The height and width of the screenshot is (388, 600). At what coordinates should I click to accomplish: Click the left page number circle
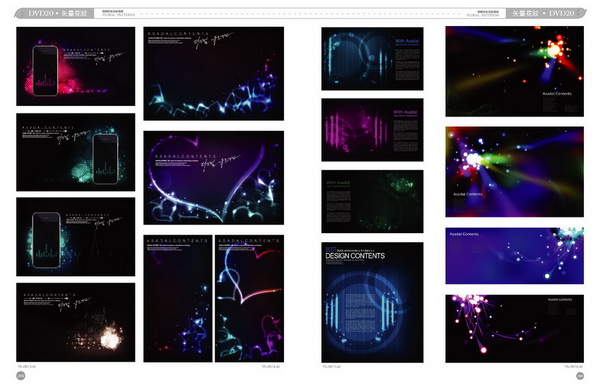21,376
